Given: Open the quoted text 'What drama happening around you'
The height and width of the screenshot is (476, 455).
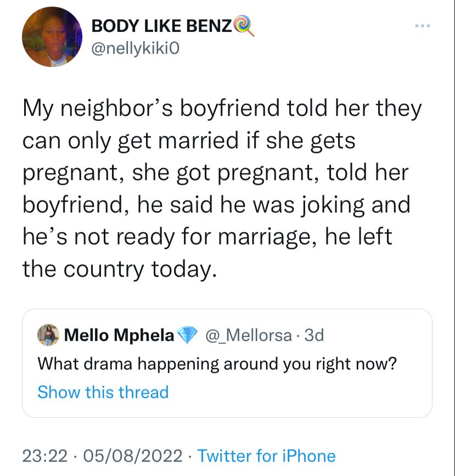Looking at the screenshot, I should point(217,363).
